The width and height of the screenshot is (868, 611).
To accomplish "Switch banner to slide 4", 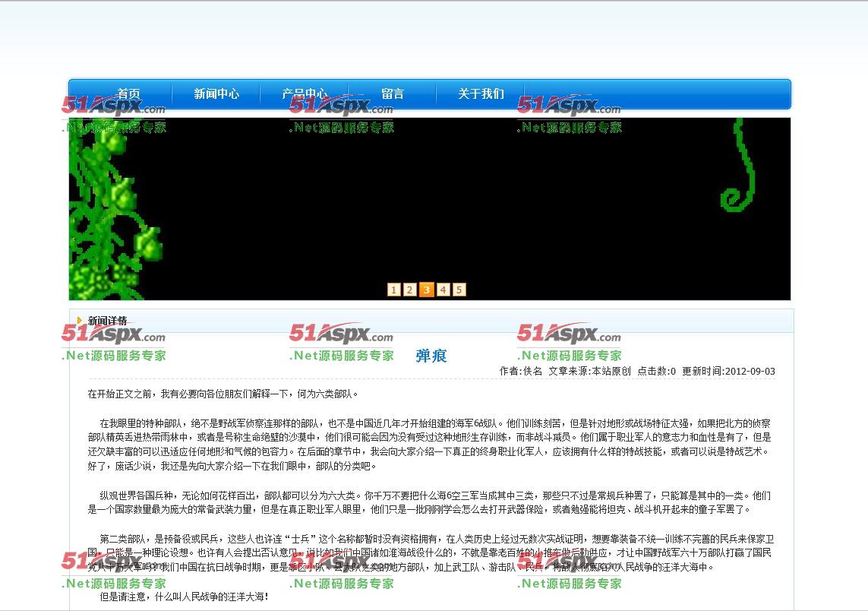I will [x=443, y=290].
